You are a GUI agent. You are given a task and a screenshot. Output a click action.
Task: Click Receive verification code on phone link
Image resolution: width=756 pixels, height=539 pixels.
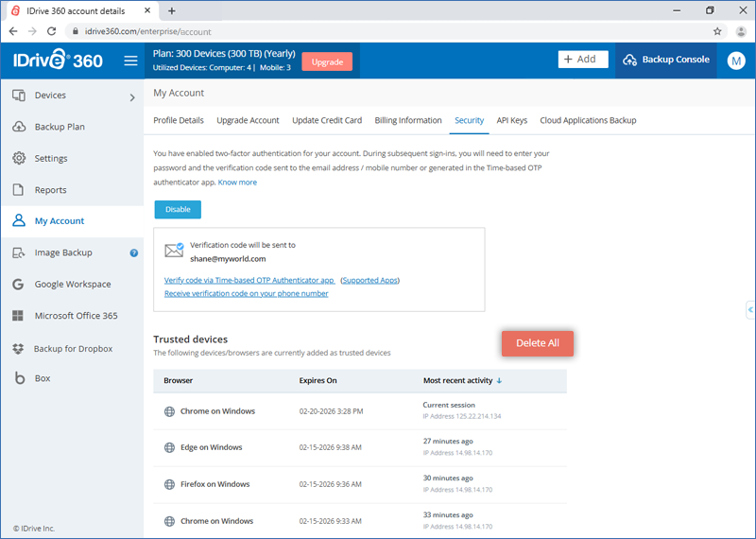[246, 294]
